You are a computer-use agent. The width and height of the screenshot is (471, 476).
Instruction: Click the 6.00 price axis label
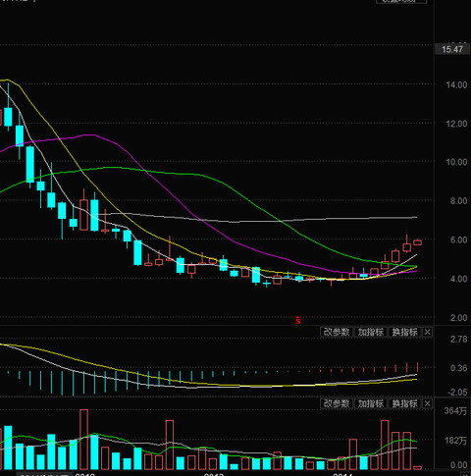pyautogui.click(x=458, y=239)
